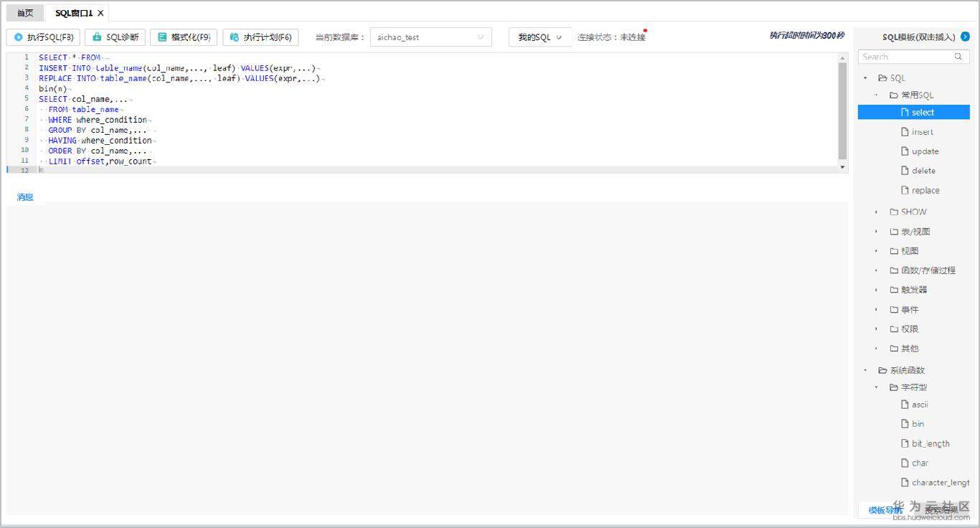Click the editor's vertical scrollbar thumb
Image resolution: width=980 pixels, height=528 pixels.
843,110
